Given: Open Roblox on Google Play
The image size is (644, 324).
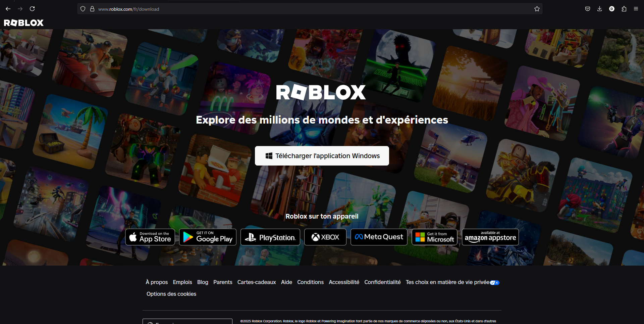Looking at the screenshot, I should pyautogui.click(x=208, y=237).
